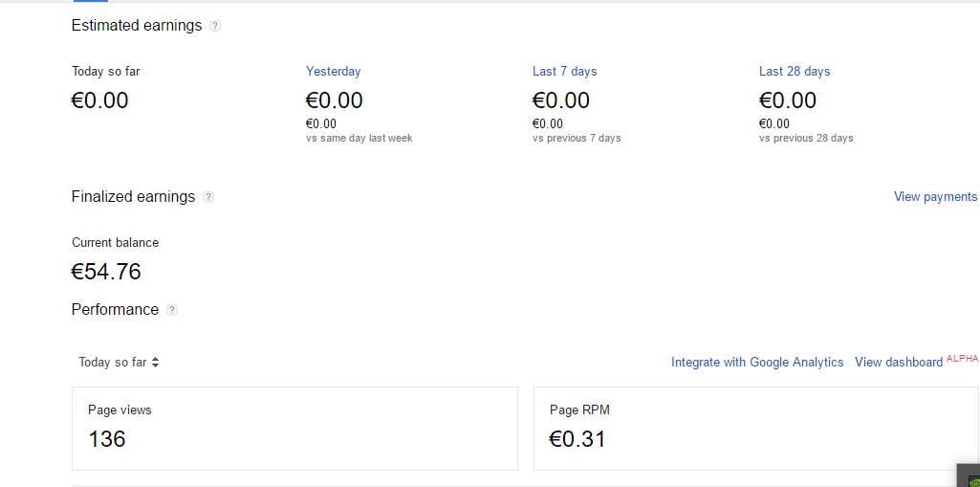
Task: Click Integrate with Google Analytics
Action: (x=757, y=363)
